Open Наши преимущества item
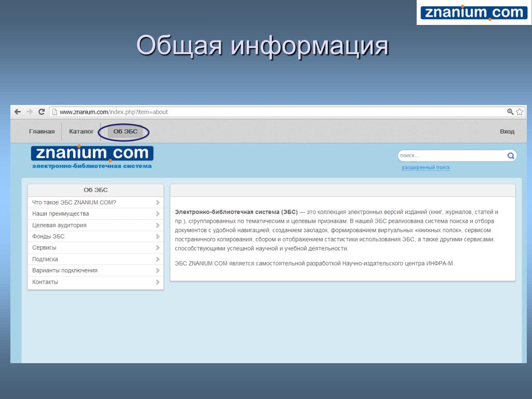The height and width of the screenshot is (399, 532). coord(96,214)
